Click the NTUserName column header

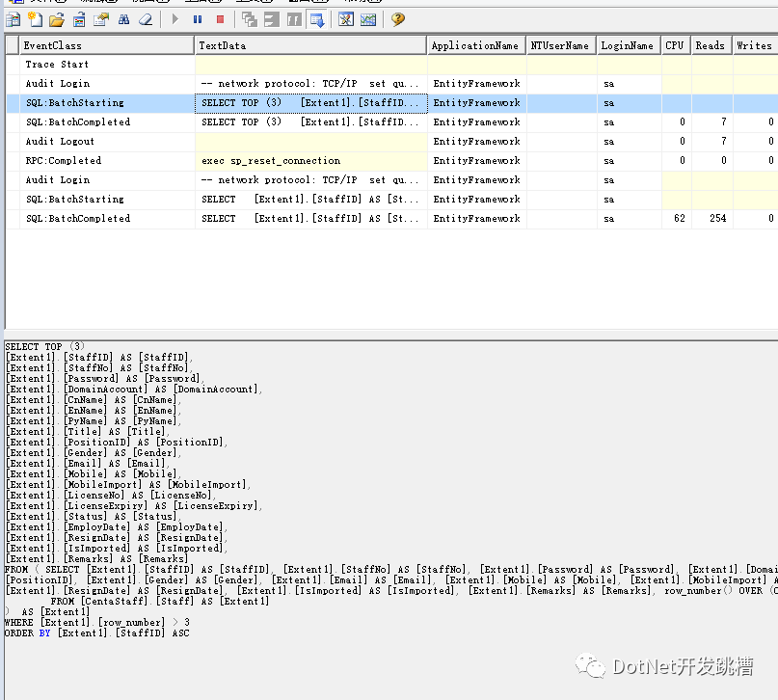[x=561, y=45]
